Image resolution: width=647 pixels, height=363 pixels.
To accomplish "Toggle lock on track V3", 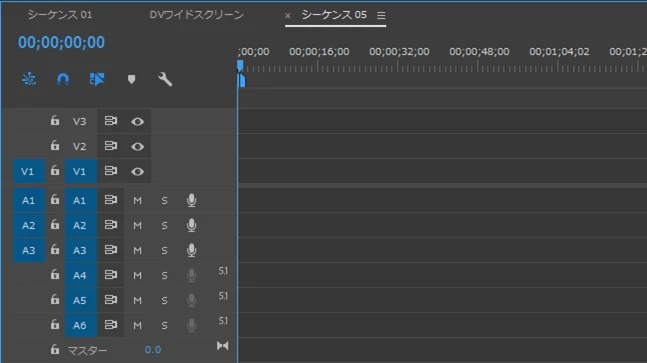I will (x=55, y=120).
